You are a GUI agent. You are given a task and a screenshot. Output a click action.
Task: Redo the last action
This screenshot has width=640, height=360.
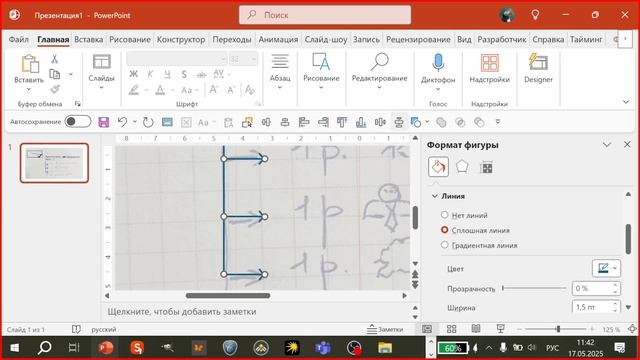148,122
